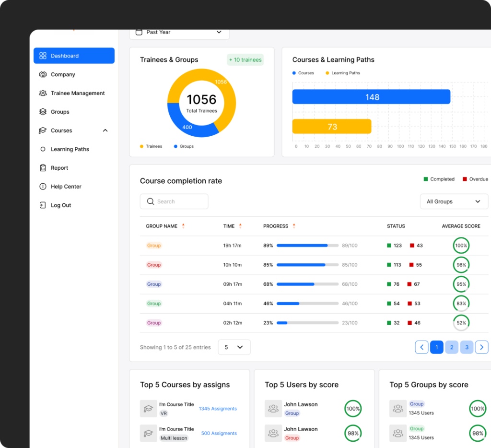Go to next page arrow
This screenshot has height=448, width=491.
pyautogui.click(x=482, y=347)
